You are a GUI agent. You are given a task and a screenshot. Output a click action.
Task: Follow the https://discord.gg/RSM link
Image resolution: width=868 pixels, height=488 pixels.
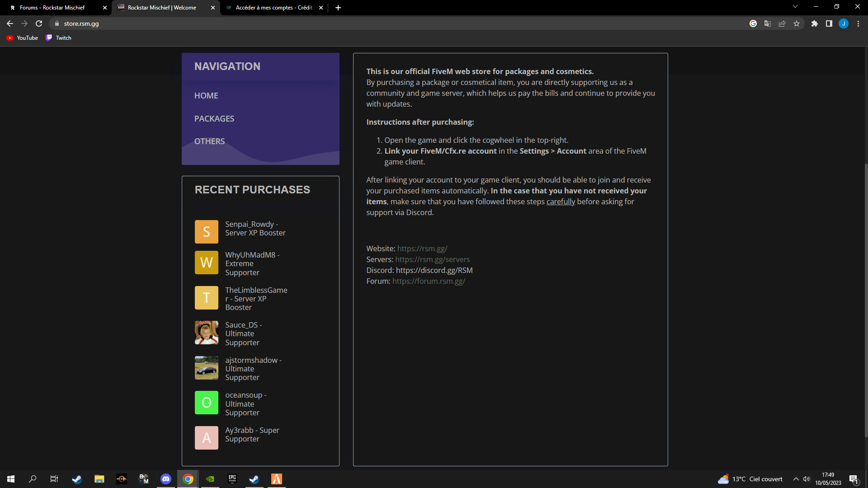coord(434,270)
